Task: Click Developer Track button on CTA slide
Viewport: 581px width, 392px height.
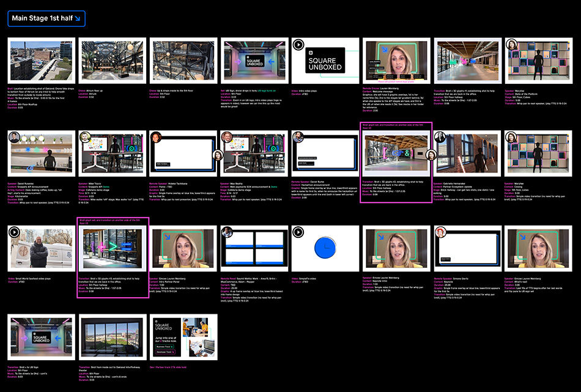Action: coord(166,352)
